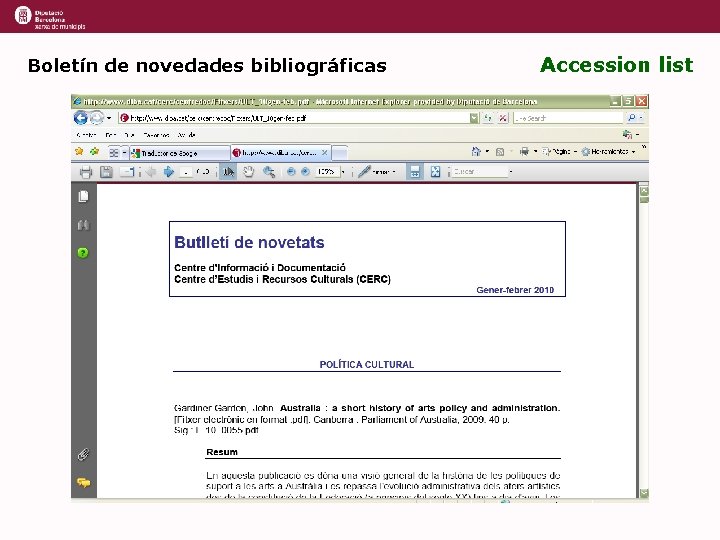Open the Favoritos menu
Image resolution: width=720 pixels, height=540 pixels.
click(x=156, y=135)
